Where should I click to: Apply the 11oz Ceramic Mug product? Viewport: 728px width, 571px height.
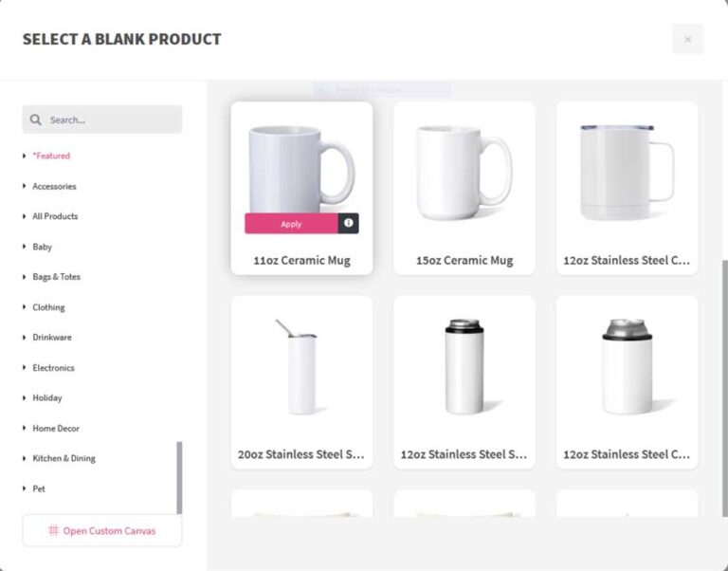[291, 224]
